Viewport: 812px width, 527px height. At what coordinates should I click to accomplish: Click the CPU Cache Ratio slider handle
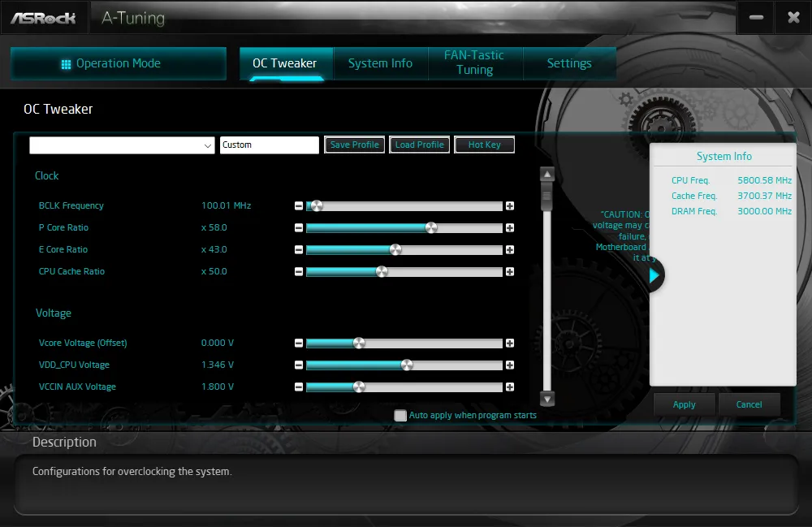pos(382,272)
